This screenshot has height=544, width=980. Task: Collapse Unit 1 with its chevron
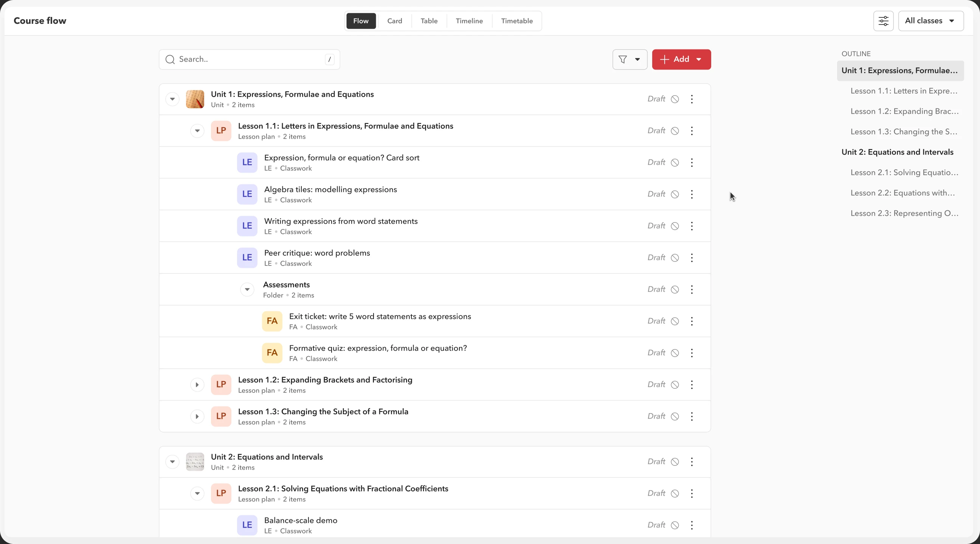[x=172, y=99]
